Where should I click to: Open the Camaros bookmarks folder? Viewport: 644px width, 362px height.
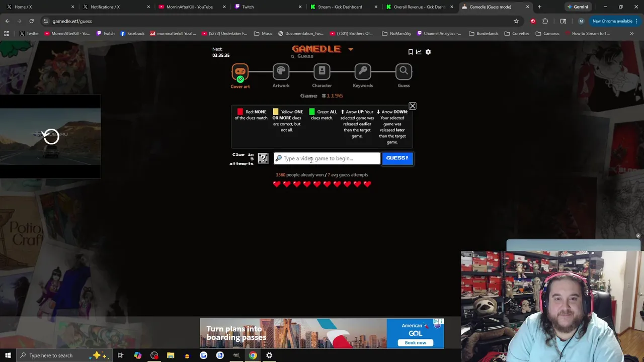tap(547, 34)
